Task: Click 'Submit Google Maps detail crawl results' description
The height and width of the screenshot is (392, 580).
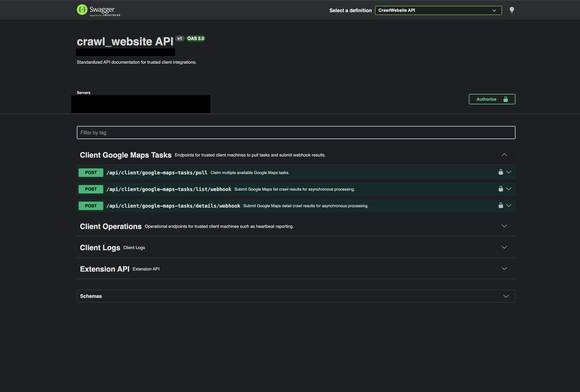Action: click(x=306, y=206)
